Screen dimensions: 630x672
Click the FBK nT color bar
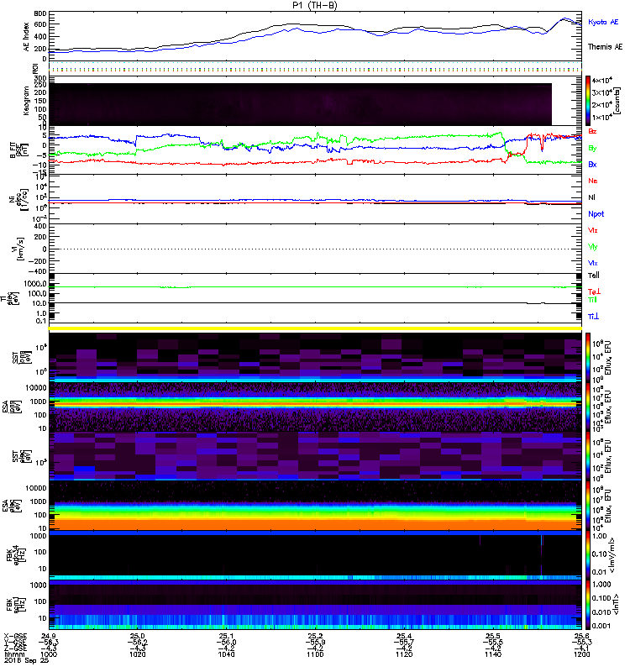tap(588, 605)
